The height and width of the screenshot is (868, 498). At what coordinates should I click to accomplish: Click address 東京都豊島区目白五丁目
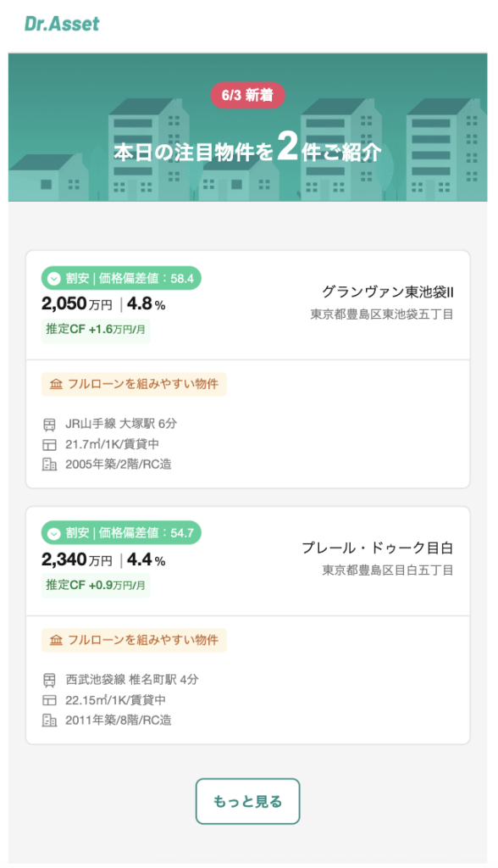point(388,570)
